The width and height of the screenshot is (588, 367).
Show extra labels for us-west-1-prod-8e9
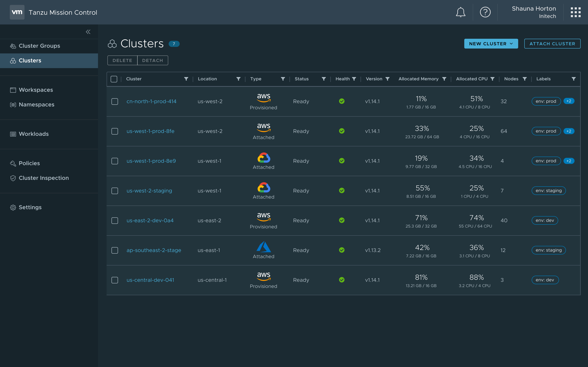pyautogui.click(x=569, y=161)
